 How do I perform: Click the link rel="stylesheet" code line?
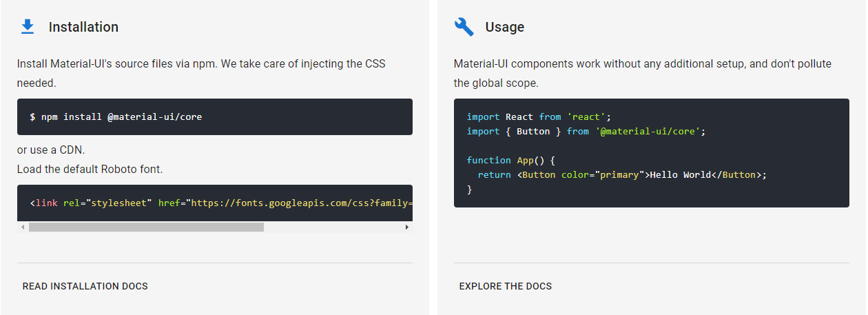[221, 203]
